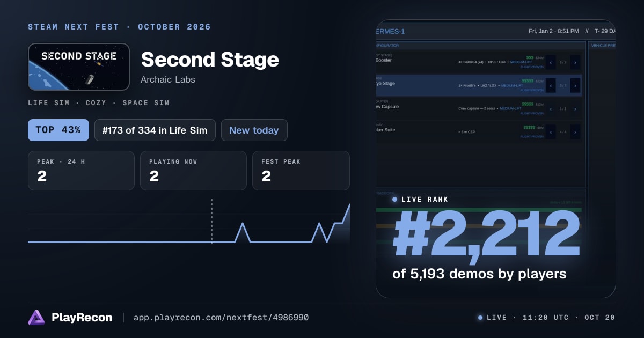Click the Fri, Jan 2 · 8:51 PM date text
The height and width of the screenshot is (338, 644).
click(554, 31)
